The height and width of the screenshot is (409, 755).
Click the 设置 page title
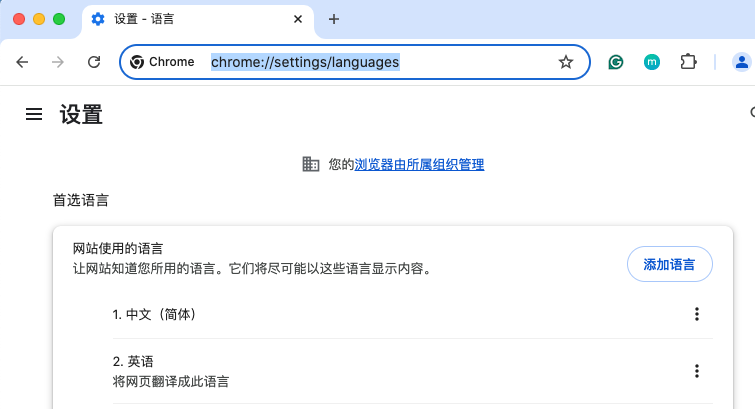coord(81,115)
